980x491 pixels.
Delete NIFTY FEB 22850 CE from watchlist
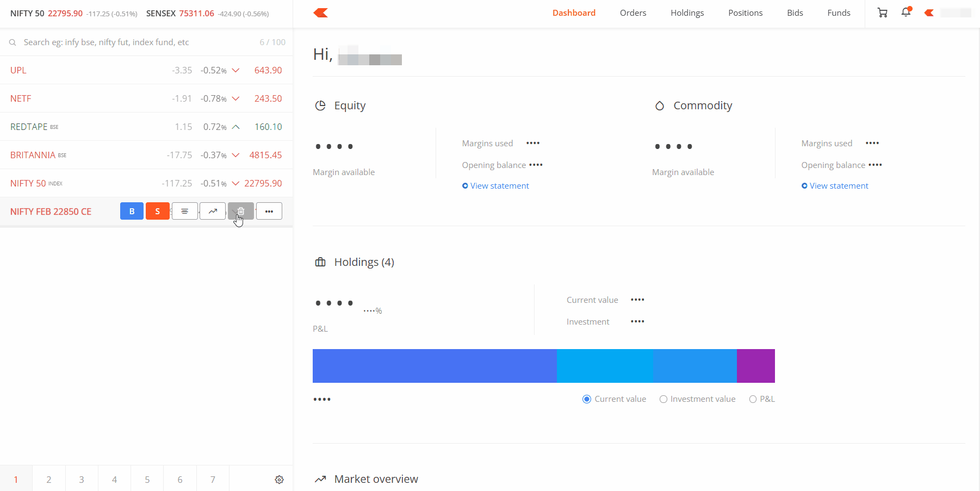coord(241,211)
